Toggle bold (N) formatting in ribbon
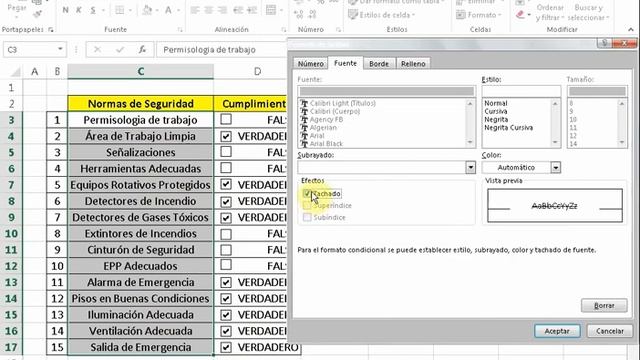Viewport: 640px width, 360px height. 65,10
